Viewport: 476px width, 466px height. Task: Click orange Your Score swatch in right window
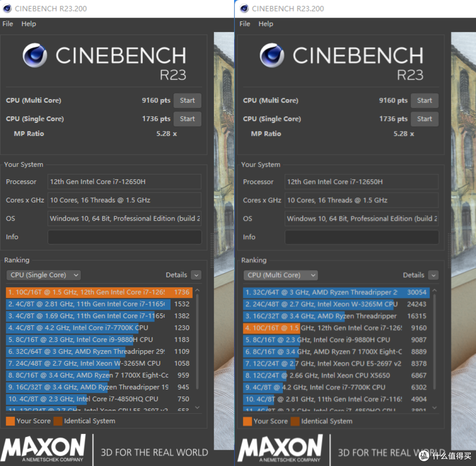(x=247, y=421)
